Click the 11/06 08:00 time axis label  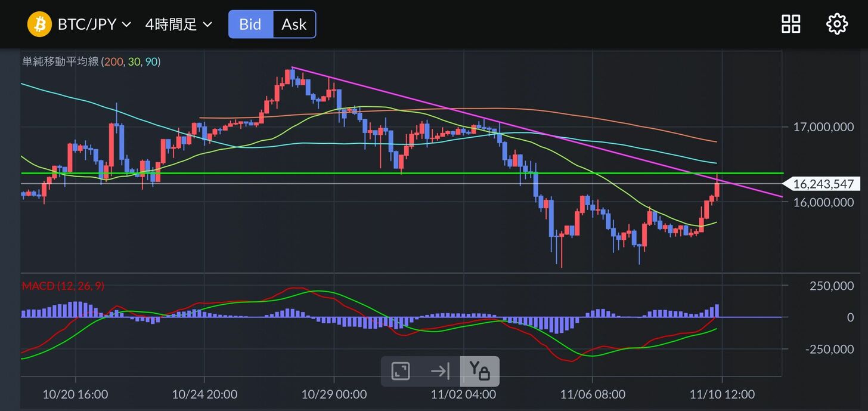(593, 394)
